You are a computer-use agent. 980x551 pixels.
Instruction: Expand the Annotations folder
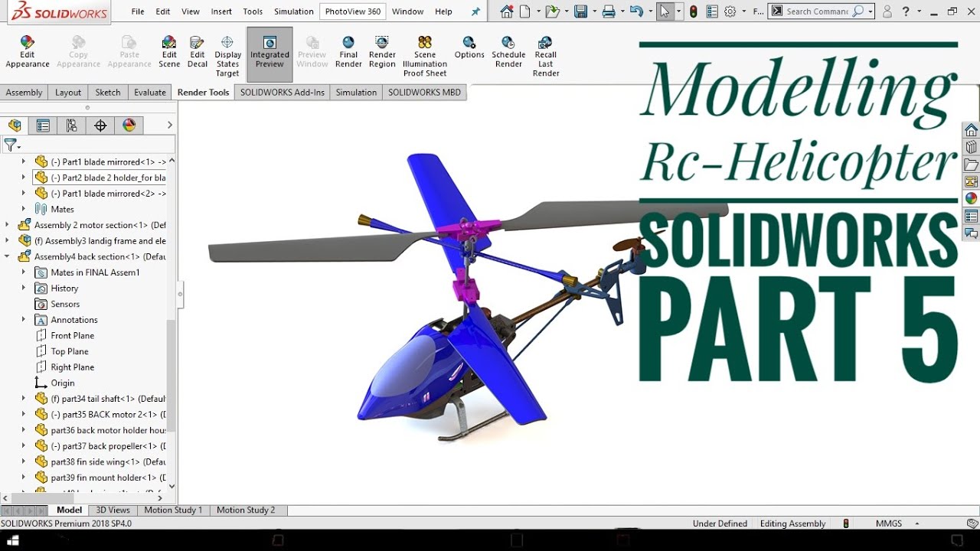click(x=24, y=320)
